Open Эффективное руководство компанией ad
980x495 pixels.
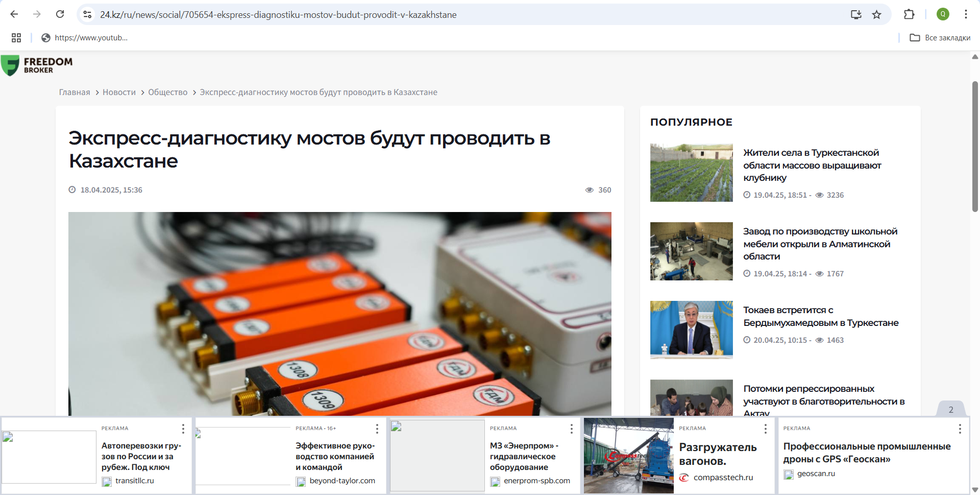point(335,456)
